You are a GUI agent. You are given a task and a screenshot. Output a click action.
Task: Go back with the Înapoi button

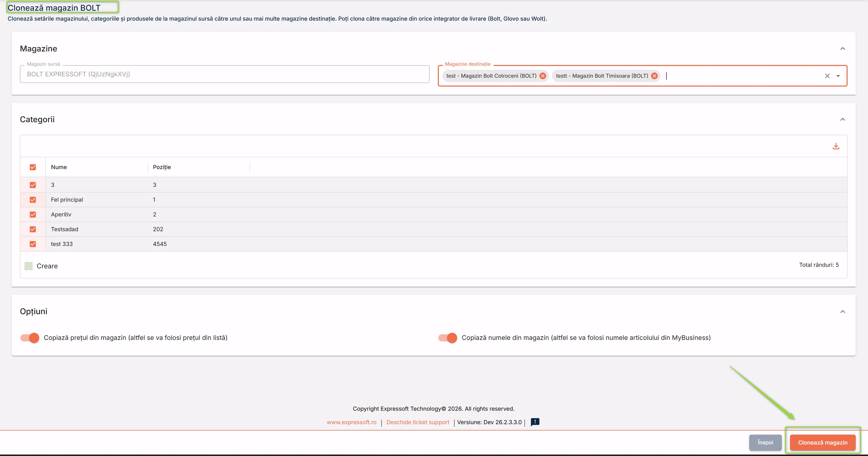(x=765, y=443)
